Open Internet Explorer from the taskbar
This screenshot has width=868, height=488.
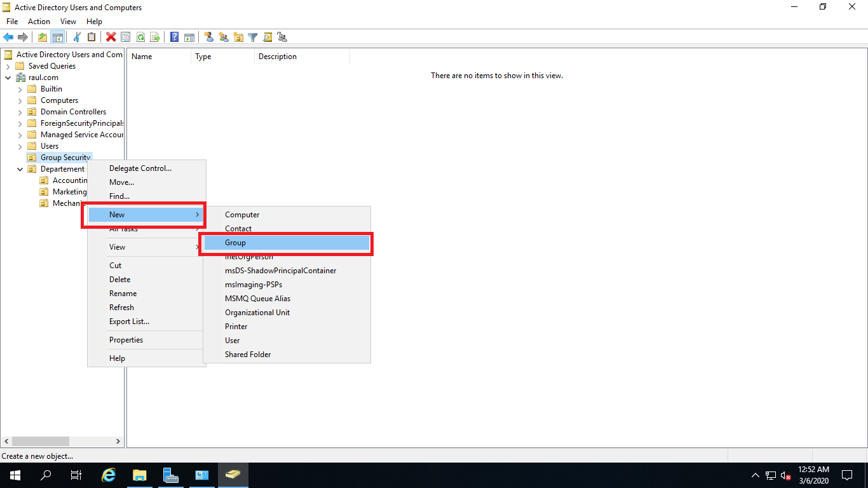[x=108, y=475]
